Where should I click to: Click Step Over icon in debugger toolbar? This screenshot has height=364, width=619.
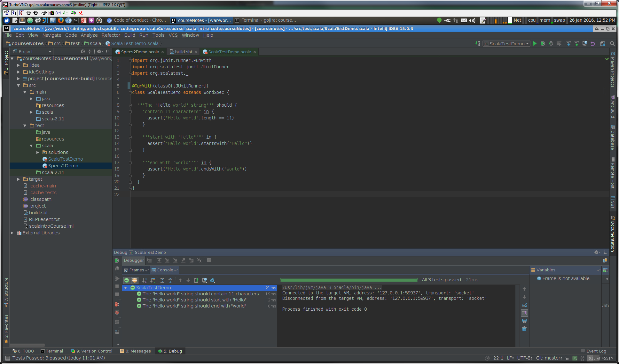point(159,260)
